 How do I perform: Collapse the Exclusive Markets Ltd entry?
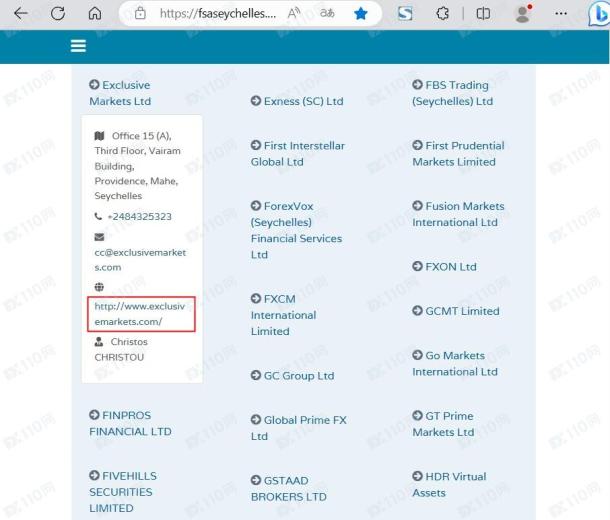point(120,93)
